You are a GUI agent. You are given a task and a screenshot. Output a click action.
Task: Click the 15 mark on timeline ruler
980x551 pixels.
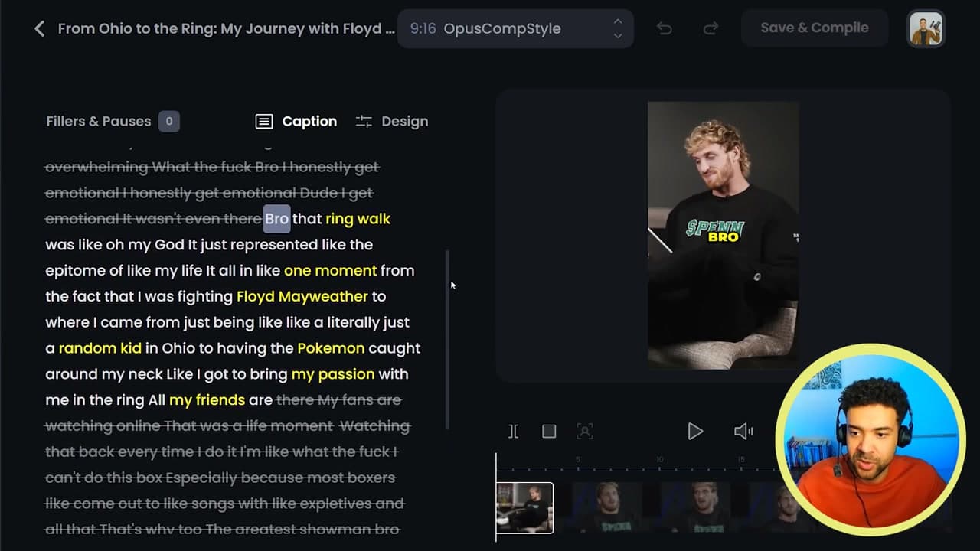point(741,460)
